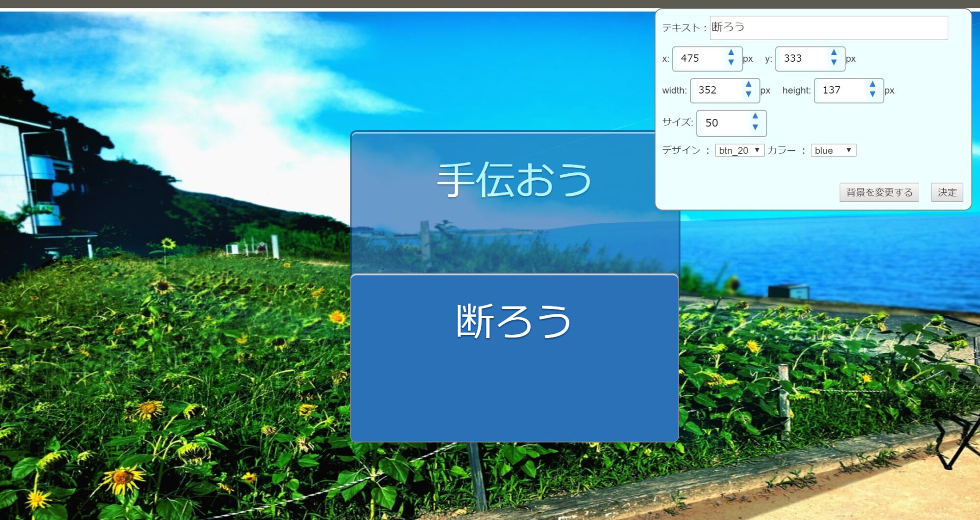Decrease the height with down arrow

tap(873, 95)
